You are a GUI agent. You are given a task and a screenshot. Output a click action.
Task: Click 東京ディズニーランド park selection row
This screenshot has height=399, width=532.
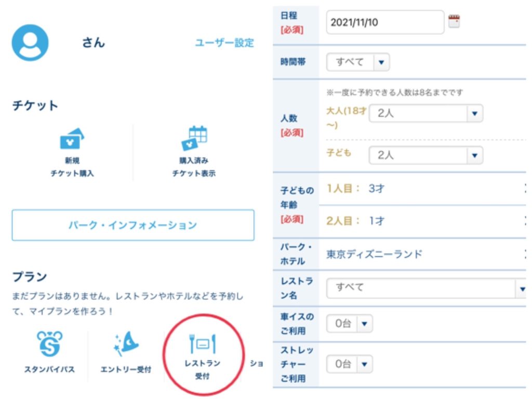(423, 254)
